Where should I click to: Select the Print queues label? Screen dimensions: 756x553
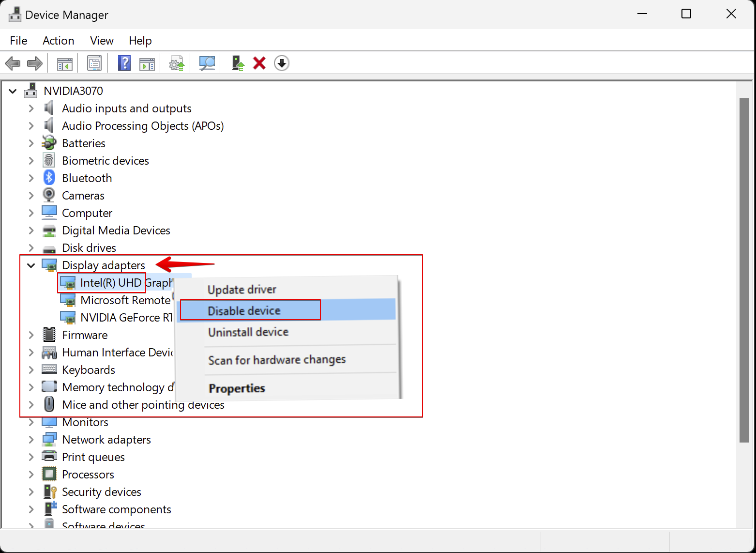[93, 457]
